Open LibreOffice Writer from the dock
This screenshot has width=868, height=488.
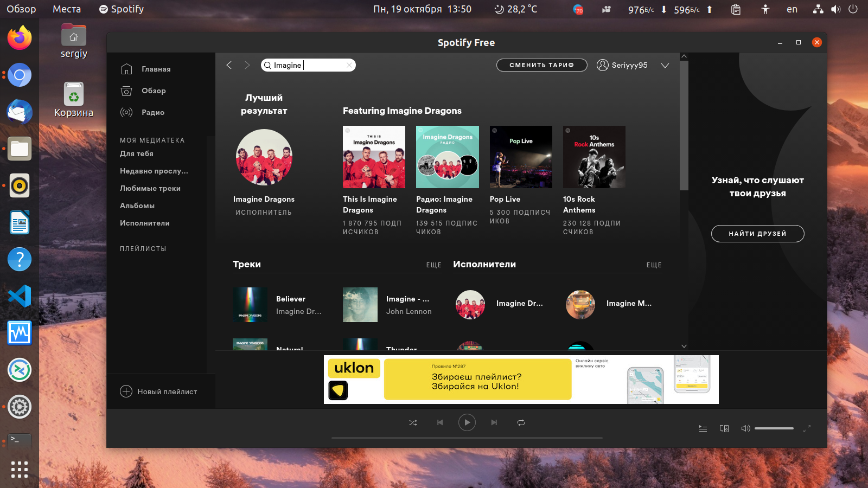pos(20,222)
